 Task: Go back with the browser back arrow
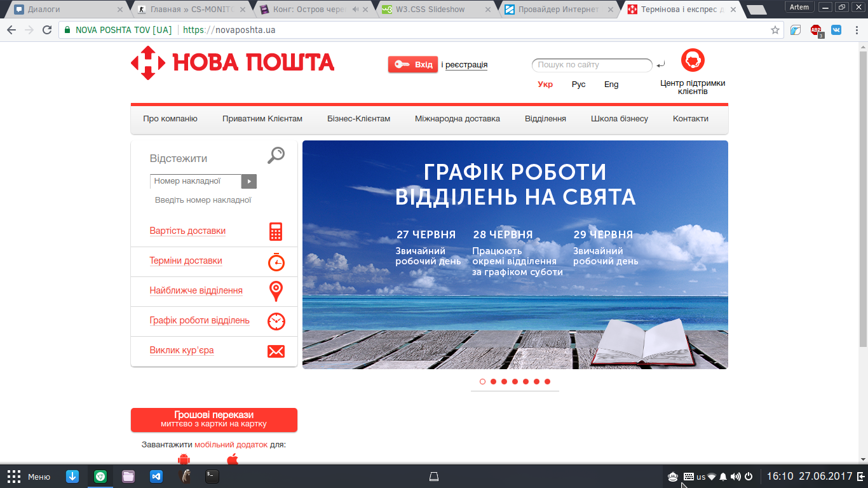tap(11, 30)
